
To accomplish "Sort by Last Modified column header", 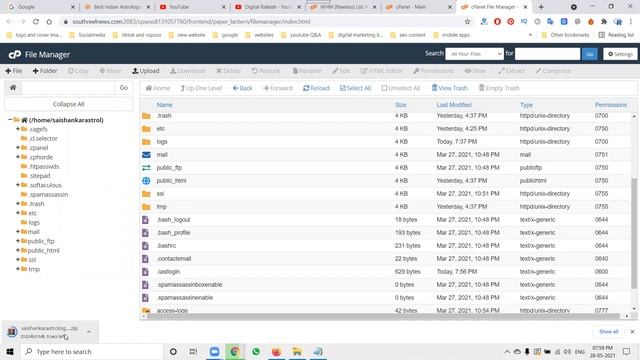I will tap(454, 105).
